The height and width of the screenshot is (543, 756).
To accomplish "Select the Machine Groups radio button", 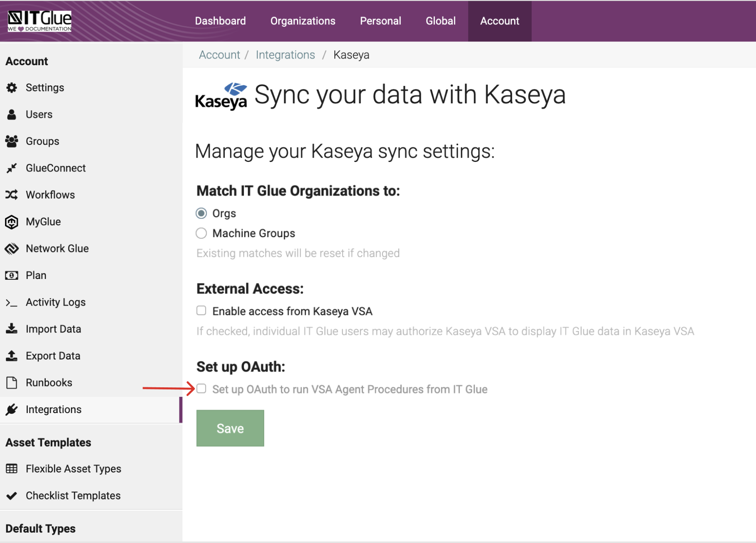I will pyautogui.click(x=201, y=233).
